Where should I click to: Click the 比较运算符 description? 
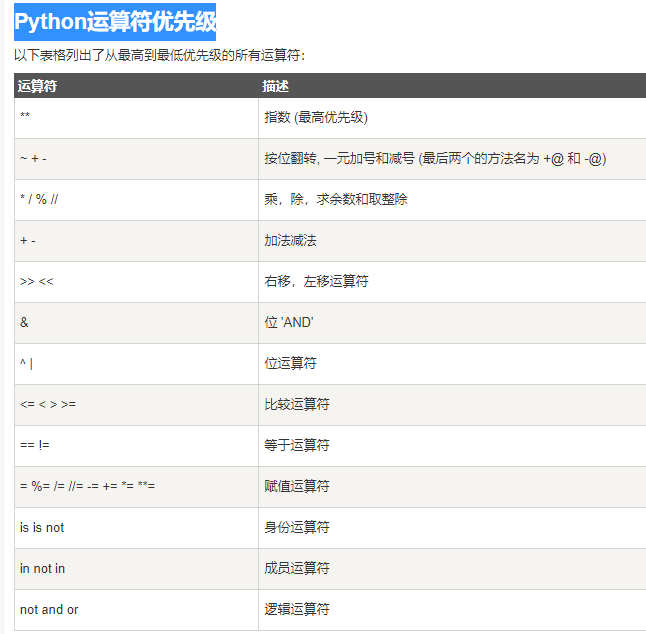(297, 404)
